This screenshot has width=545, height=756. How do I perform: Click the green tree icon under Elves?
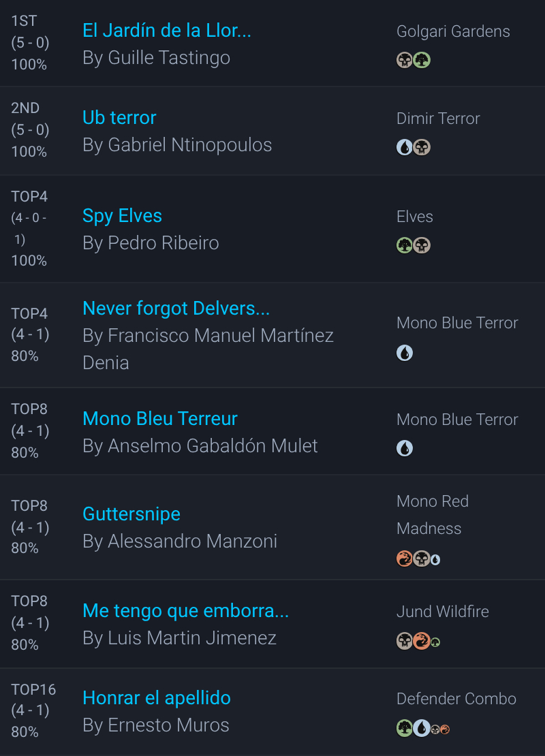click(405, 245)
